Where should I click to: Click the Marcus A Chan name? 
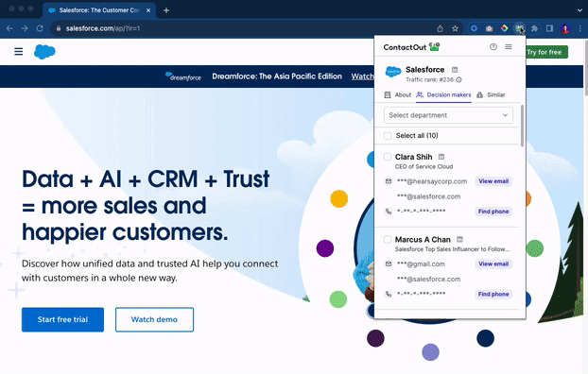pyautogui.click(x=423, y=240)
